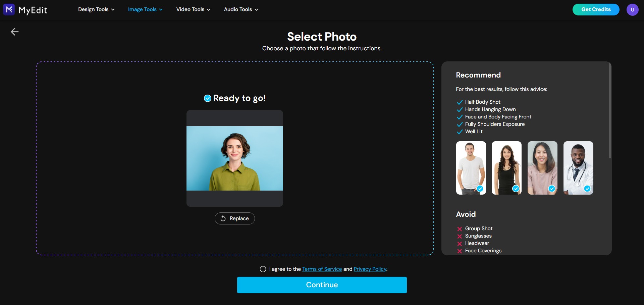The image size is (644, 305).
Task: Click the red X beside Sunglasses
Action: [460, 236]
